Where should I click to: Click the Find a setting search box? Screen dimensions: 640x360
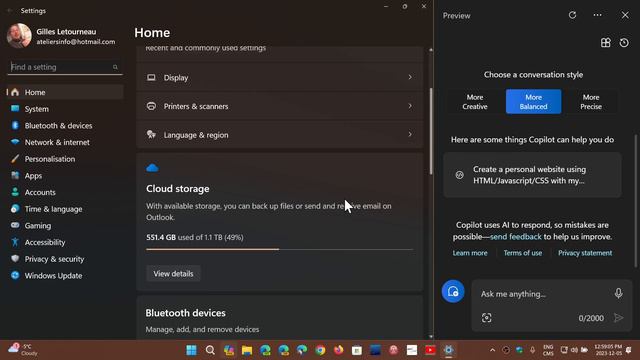click(64, 67)
